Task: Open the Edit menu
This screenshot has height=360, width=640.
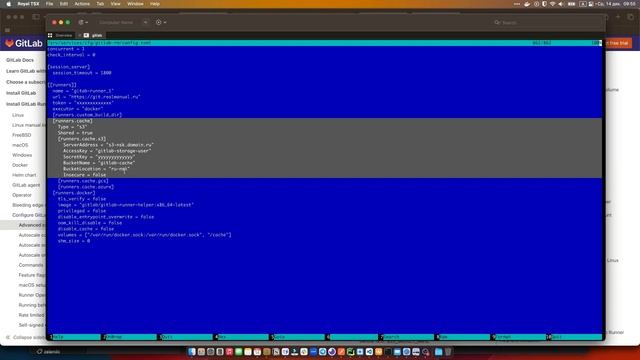Action: (x=64, y=4)
